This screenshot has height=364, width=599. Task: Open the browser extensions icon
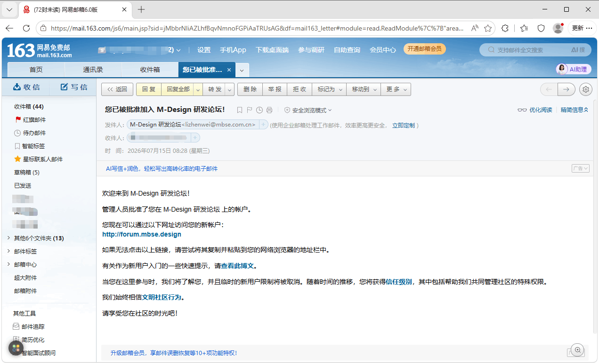(505, 28)
